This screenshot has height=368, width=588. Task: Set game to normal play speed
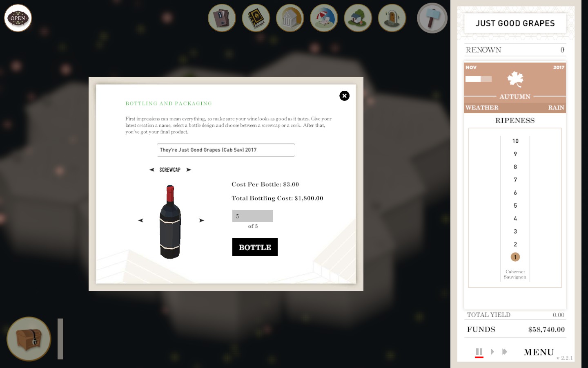[x=492, y=352]
